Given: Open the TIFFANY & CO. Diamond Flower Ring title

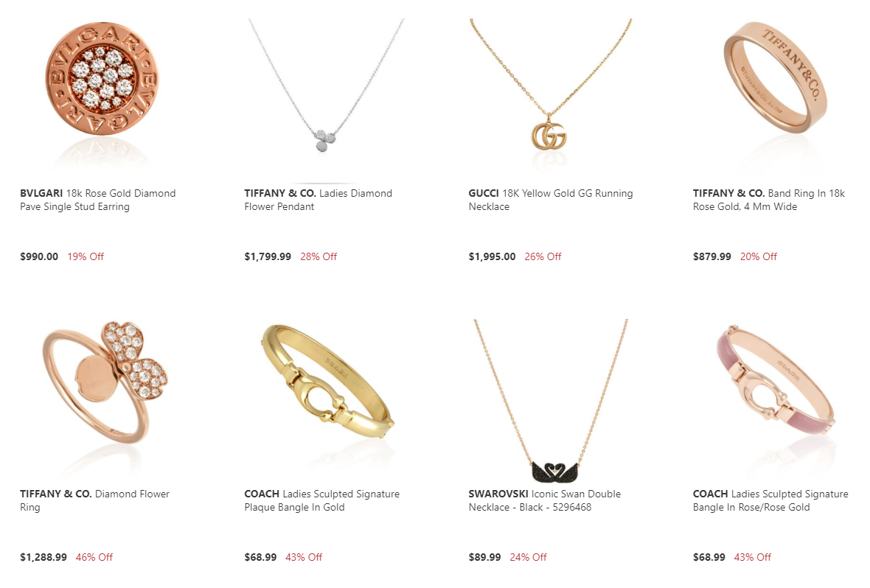Looking at the screenshot, I should click(95, 500).
